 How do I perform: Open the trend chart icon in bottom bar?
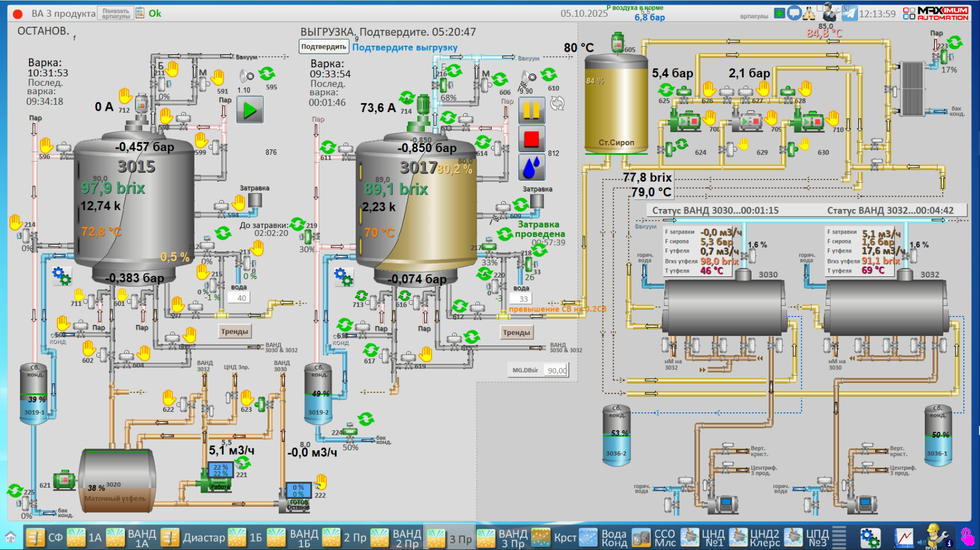[904, 537]
